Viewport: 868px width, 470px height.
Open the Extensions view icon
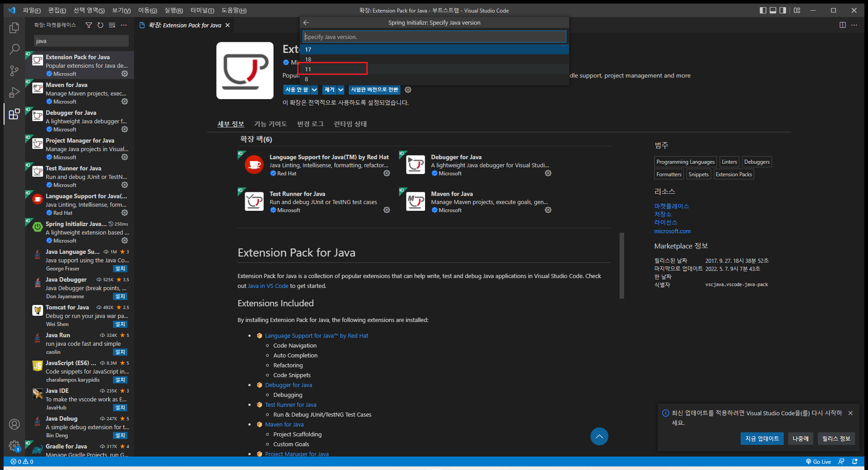click(x=14, y=114)
